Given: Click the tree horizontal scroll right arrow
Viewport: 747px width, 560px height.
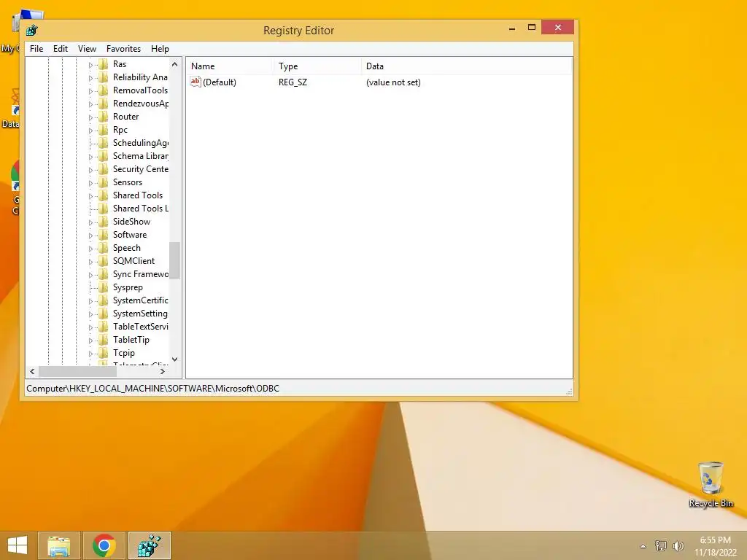Looking at the screenshot, I should (x=163, y=371).
